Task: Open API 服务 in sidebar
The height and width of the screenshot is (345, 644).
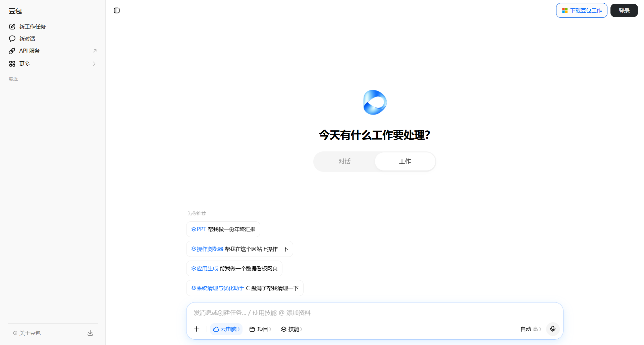Action: coord(53,51)
